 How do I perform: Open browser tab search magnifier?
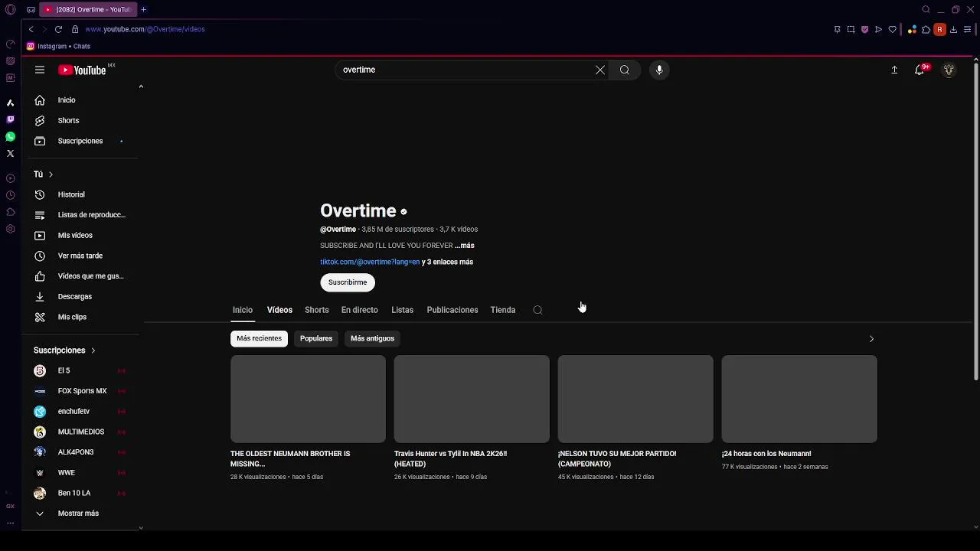pos(926,9)
